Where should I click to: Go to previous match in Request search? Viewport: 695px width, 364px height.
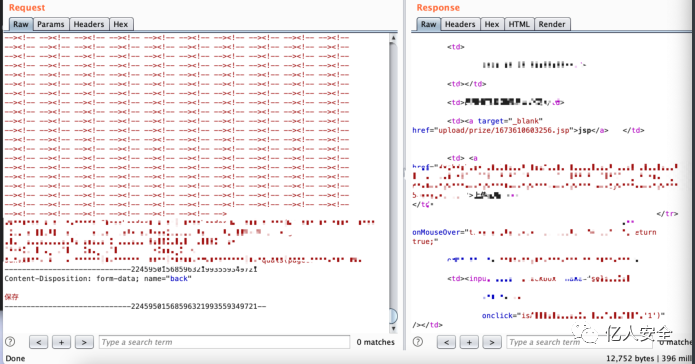[39, 342]
